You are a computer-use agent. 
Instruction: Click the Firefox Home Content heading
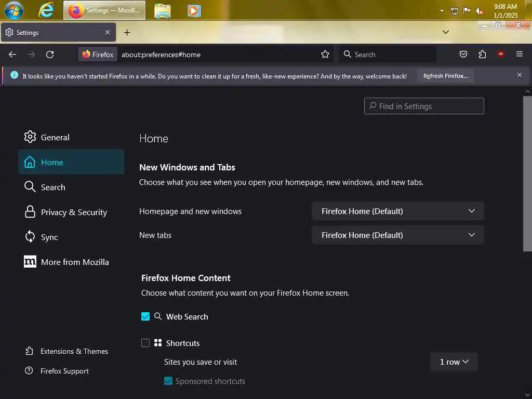(185, 278)
